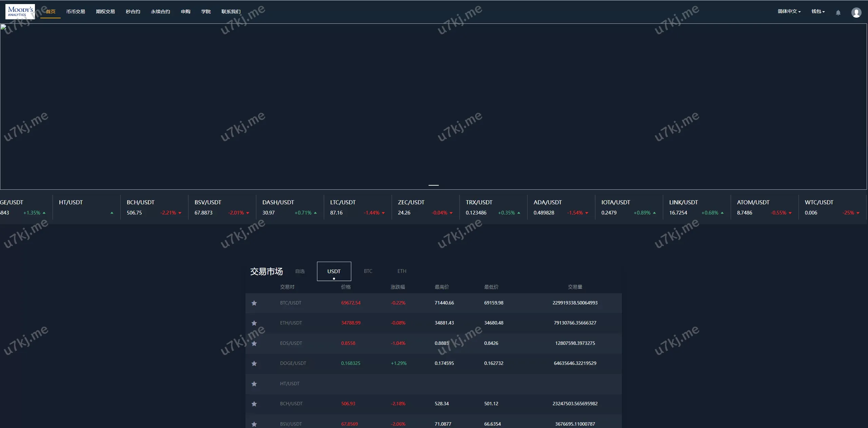Click the Moody's Analytics logo
The image size is (868, 428).
[20, 12]
